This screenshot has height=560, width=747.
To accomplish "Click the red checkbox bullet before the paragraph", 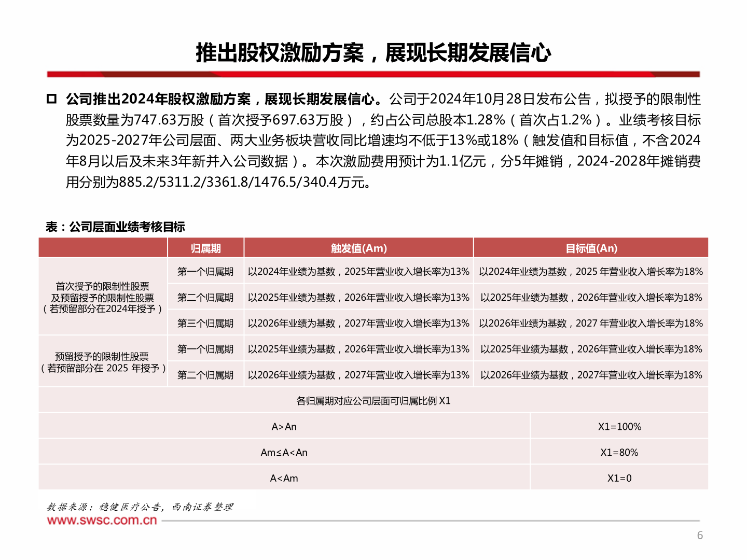I will pos(51,98).
